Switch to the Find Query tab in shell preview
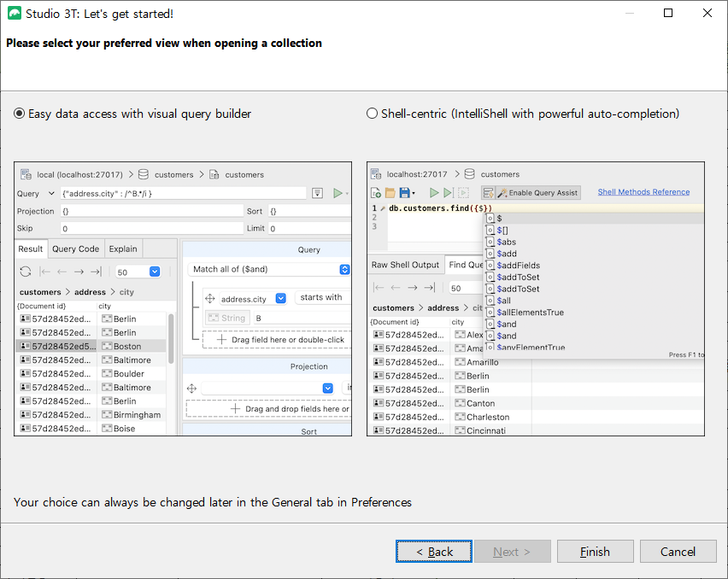 click(465, 265)
